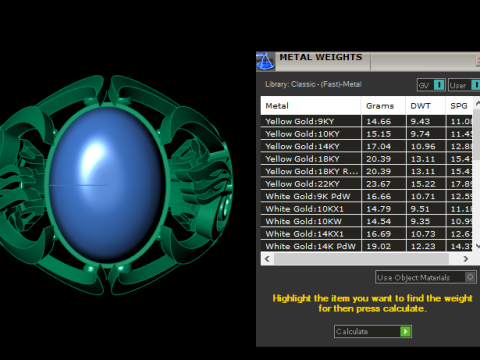
Task: Select the Yellow Gold:18KY R... row
Action: (x=367, y=171)
